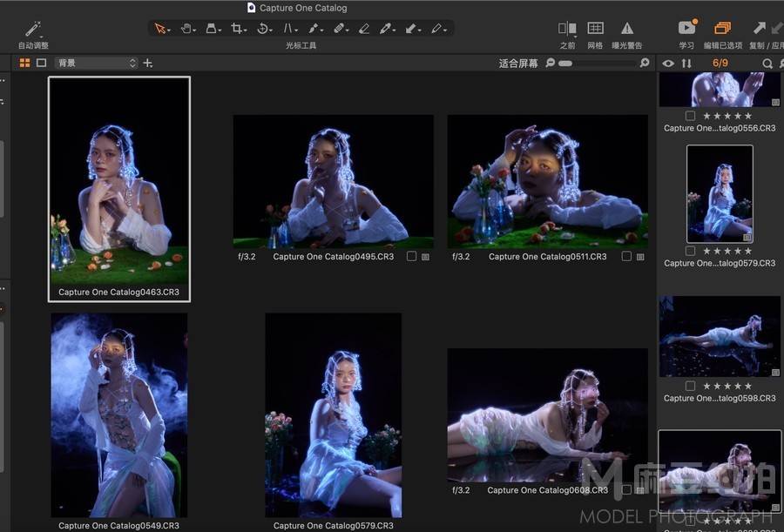Click 适合屏幕 fit-to-screen button
This screenshot has width=784, height=532.
pos(518,63)
